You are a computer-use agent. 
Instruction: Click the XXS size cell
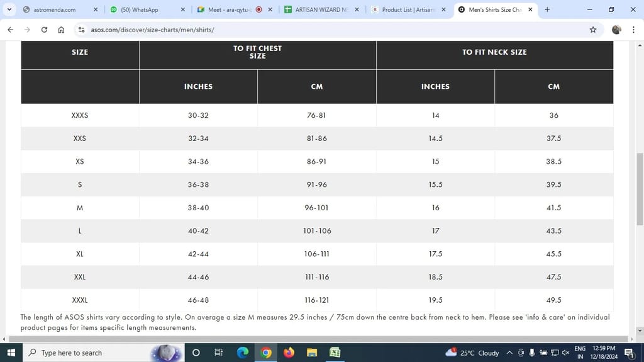point(80,139)
